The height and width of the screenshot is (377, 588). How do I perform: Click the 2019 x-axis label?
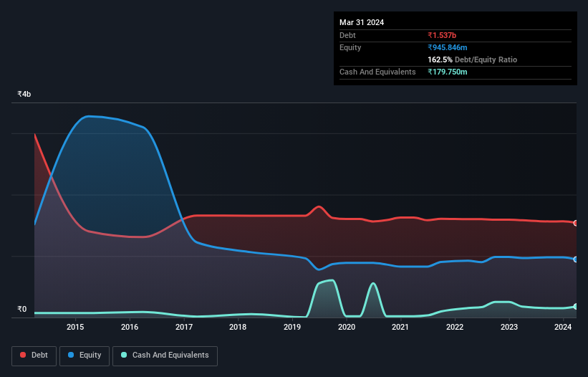(x=292, y=327)
